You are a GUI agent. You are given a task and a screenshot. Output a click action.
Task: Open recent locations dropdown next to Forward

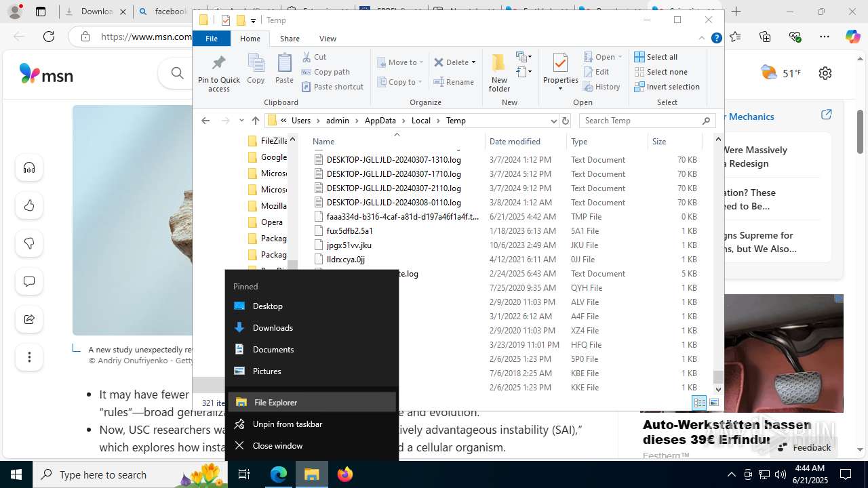pos(241,121)
